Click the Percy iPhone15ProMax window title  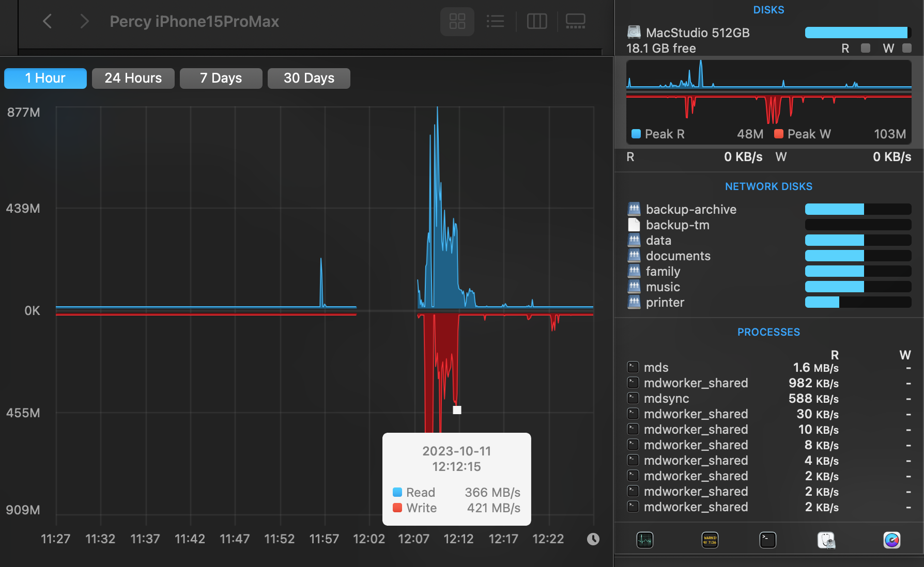pos(194,21)
